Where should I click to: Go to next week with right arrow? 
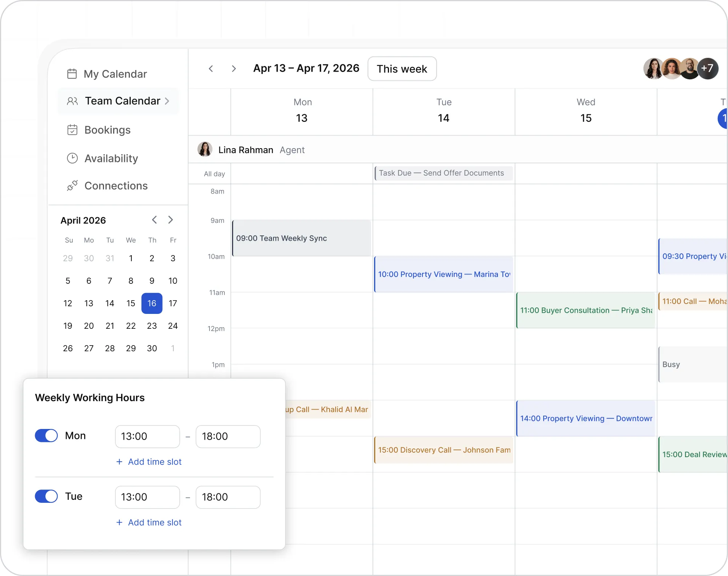click(234, 69)
